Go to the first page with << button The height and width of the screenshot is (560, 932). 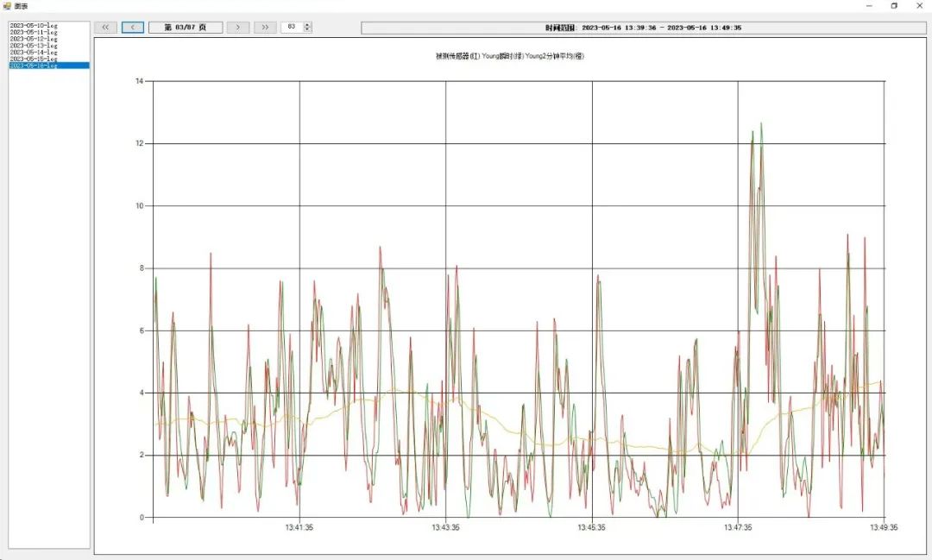(104, 28)
